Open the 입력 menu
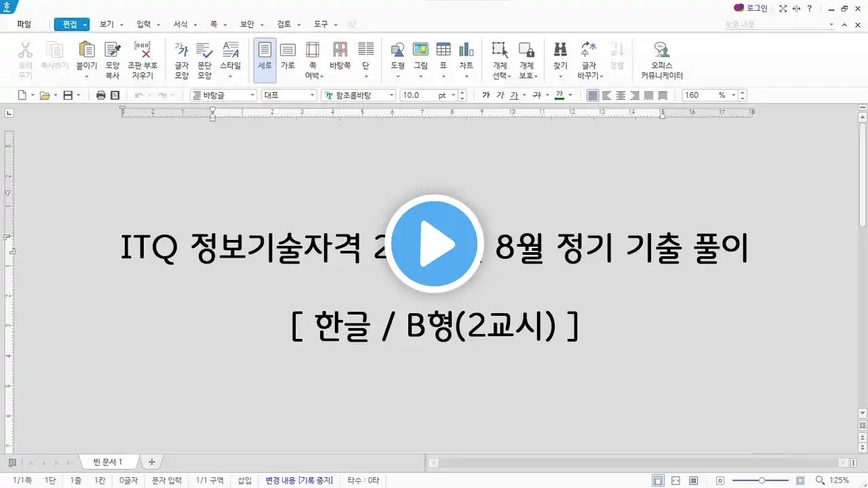 tap(144, 24)
